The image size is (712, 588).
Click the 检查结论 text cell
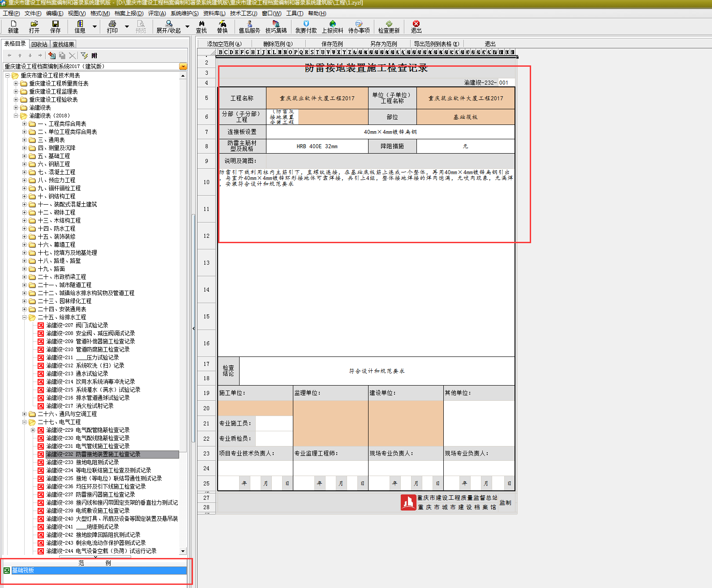[x=377, y=371]
